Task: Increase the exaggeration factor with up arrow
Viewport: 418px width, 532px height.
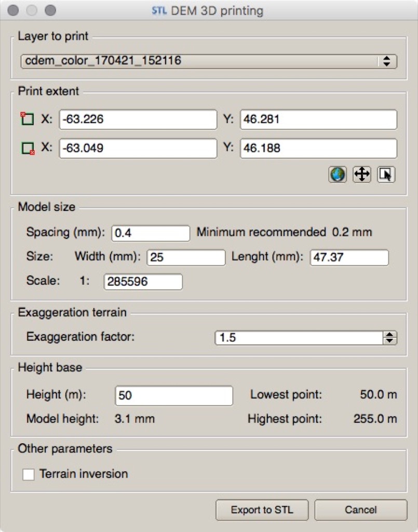Action: click(390, 334)
